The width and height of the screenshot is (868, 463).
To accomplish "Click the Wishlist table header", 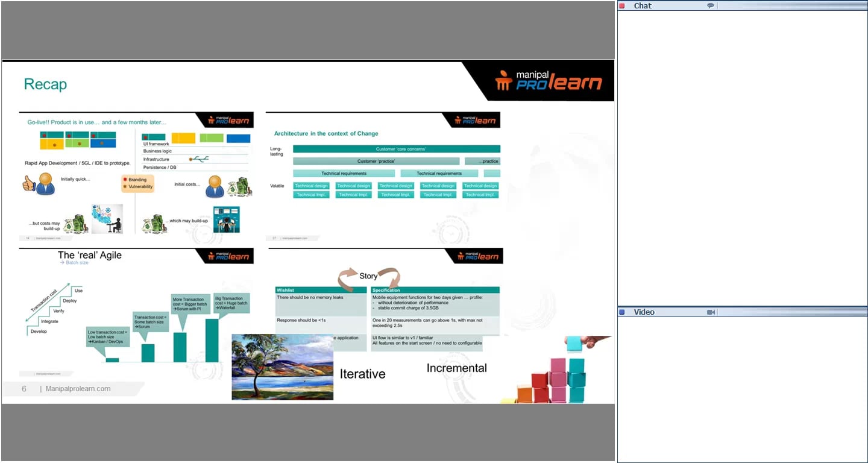I will pyautogui.click(x=321, y=290).
